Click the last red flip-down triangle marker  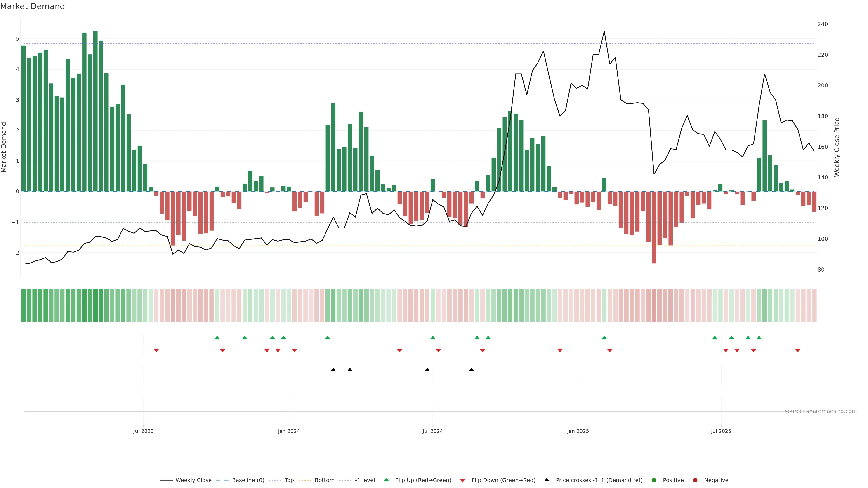coord(797,351)
